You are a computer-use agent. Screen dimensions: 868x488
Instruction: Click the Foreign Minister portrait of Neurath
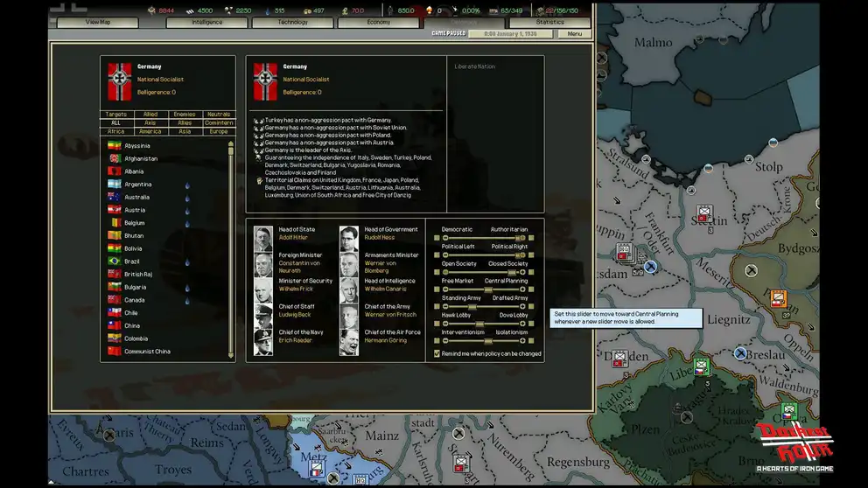(263, 264)
